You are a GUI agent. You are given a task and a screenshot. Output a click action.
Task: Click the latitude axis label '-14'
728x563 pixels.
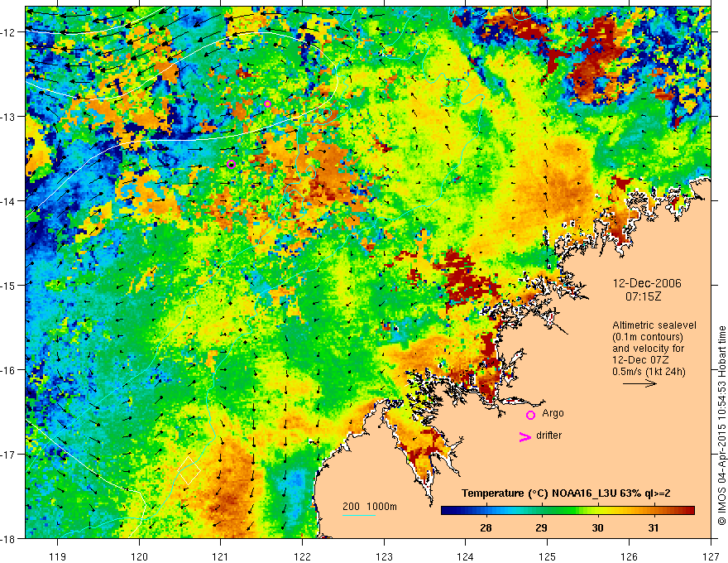[x=8, y=200]
